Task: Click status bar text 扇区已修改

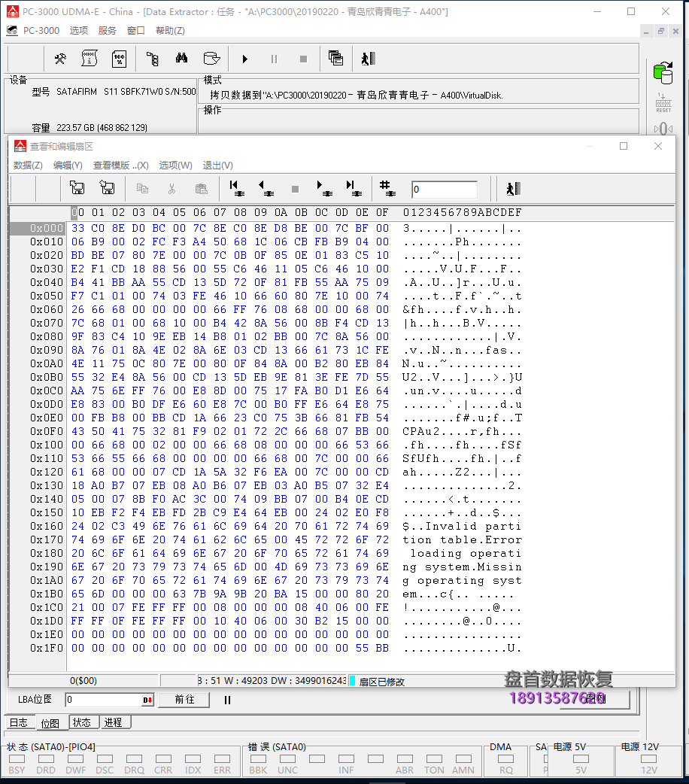Action: click(382, 682)
